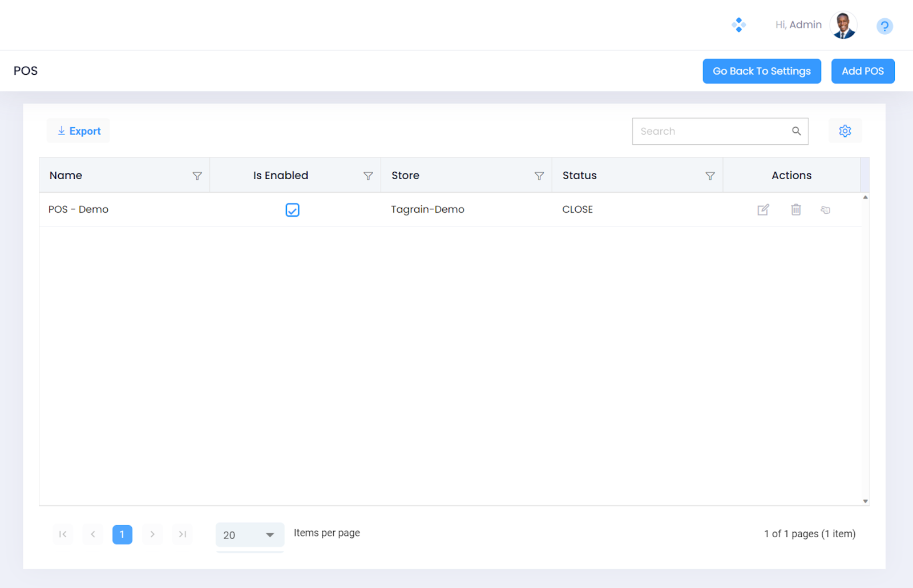Click the blue diamond apps icon
Image resolution: width=913 pixels, height=588 pixels.
click(738, 25)
